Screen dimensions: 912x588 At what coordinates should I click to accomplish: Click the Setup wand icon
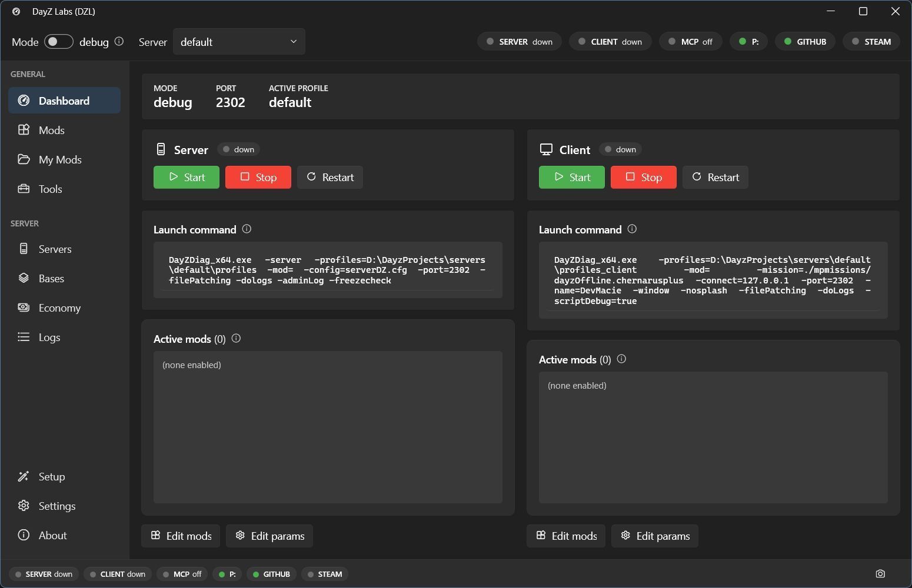point(24,476)
